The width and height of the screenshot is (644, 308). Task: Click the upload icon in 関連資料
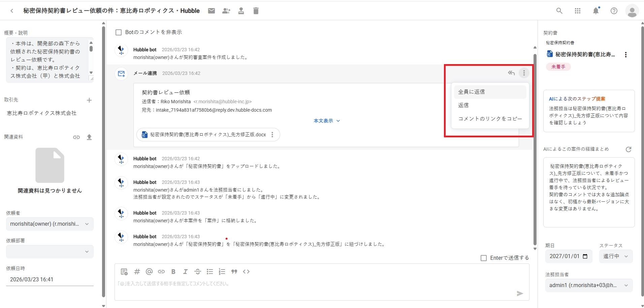click(89, 137)
